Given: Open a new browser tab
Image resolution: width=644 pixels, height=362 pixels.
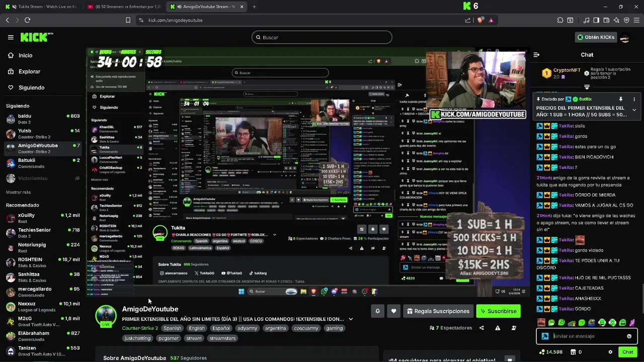Looking at the screenshot, I should point(254,7).
